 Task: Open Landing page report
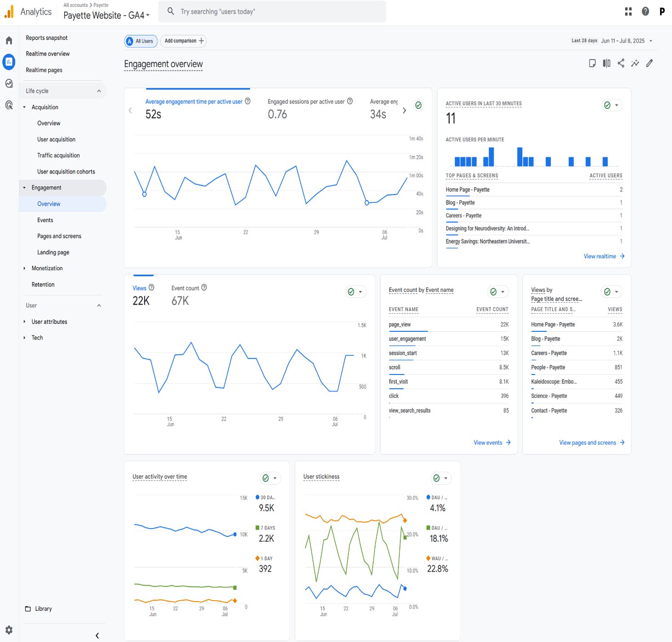[53, 252]
